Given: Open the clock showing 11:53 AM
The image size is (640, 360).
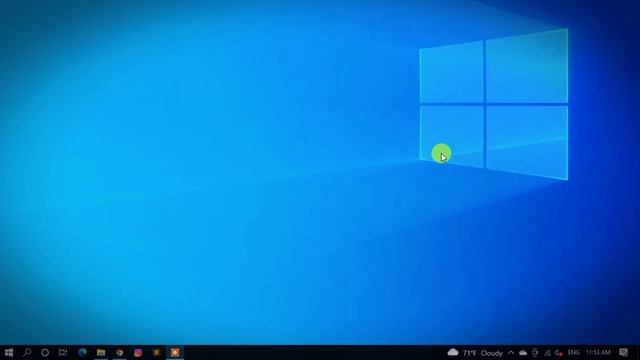Looking at the screenshot, I should 598,353.
